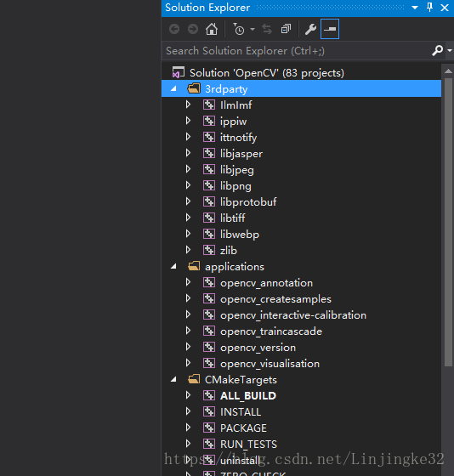The height and width of the screenshot is (476, 454).
Task: Expand the opencv_version project
Action: [x=188, y=347]
